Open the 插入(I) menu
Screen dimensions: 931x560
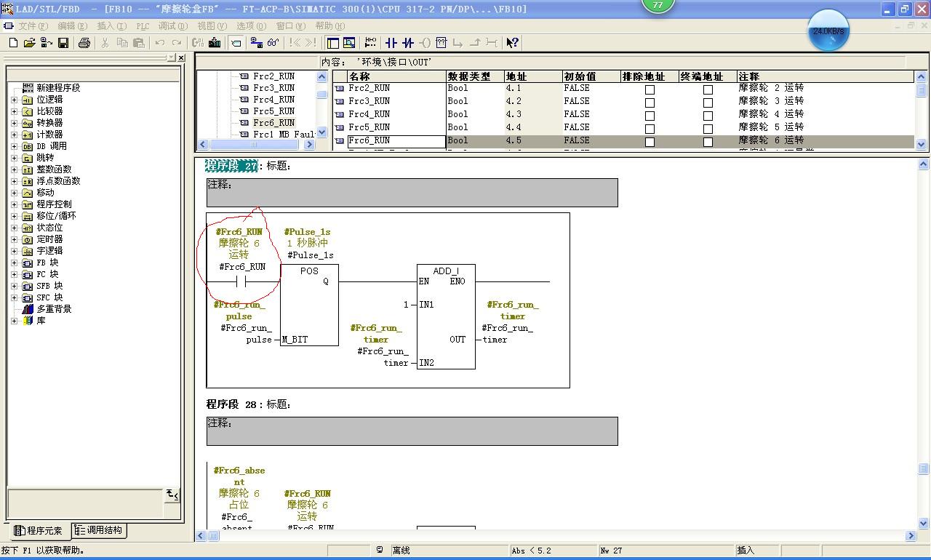click(x=111, y=25)
